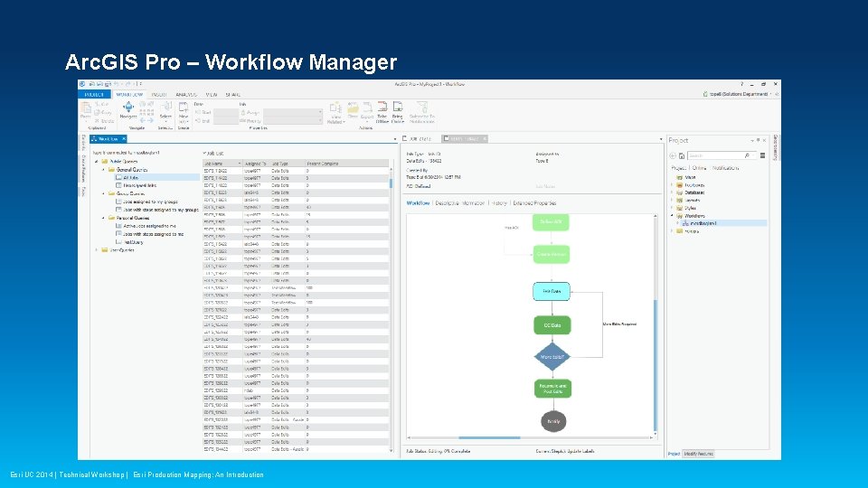Image resolution: width=868 pixels, height=488 pixels.
Task: Click the Paste icon in Clipboard group
Action: [86, 107]
